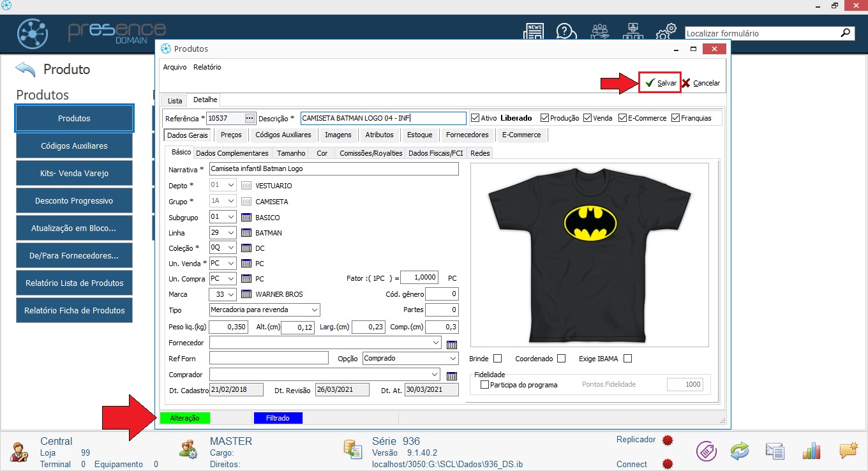Open Códigos Auxiliares in the sidebar
Viewport: 868px width, 471px height.
point(74,146)
